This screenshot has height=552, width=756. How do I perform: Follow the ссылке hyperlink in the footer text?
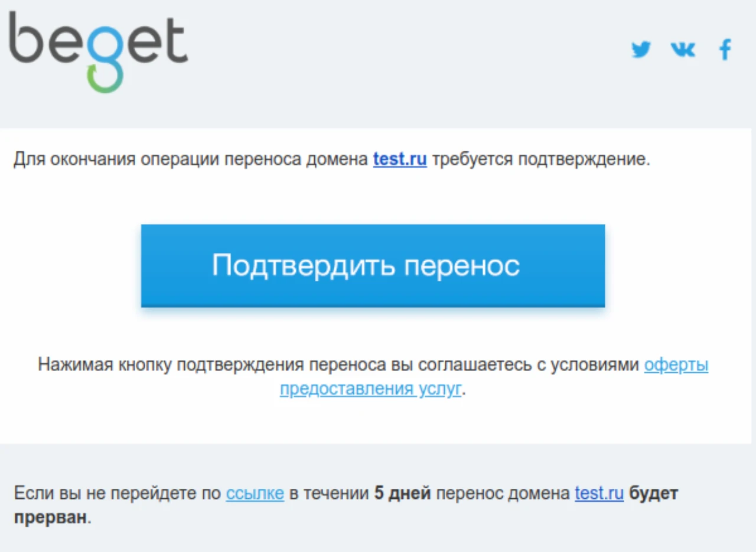pyautogui.click(x=255, y=493)
